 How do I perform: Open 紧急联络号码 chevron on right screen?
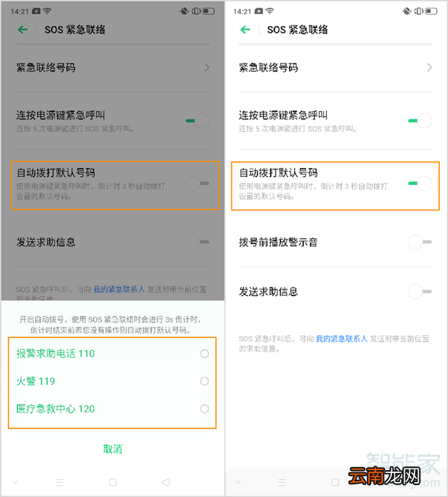click(x=429, y=67)
